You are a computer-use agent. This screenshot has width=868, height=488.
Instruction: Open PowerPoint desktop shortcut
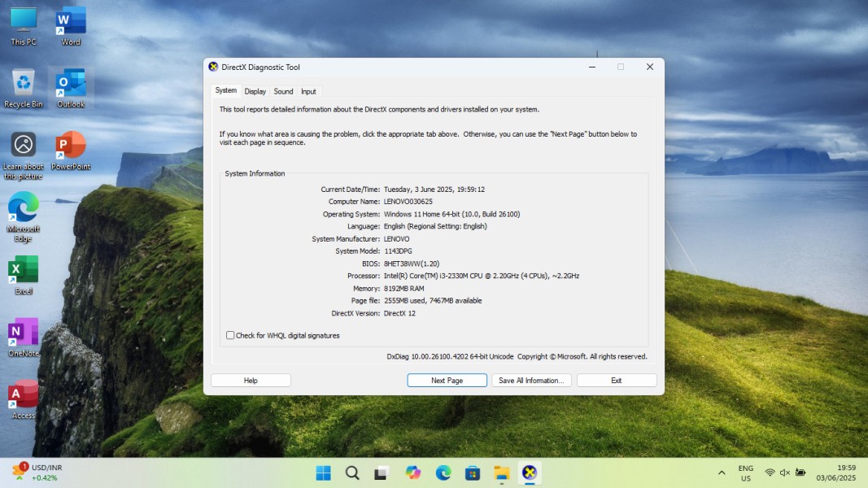coord(71,150)
